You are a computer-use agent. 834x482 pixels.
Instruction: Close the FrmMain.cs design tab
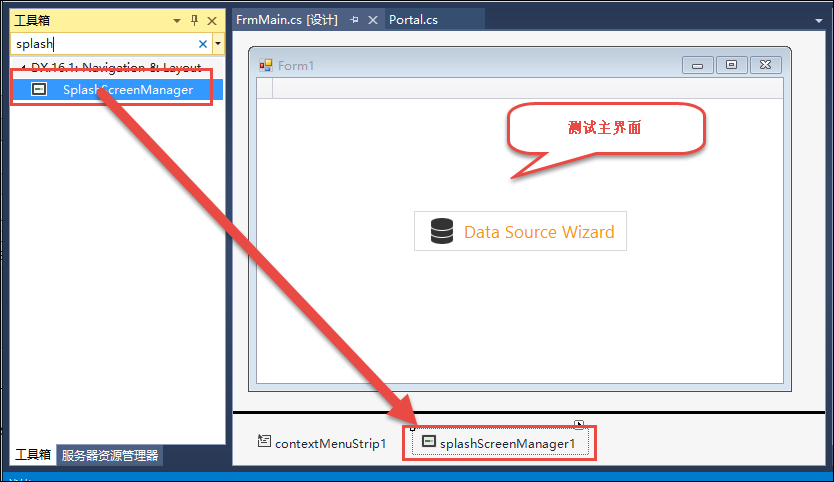point(373,20)
